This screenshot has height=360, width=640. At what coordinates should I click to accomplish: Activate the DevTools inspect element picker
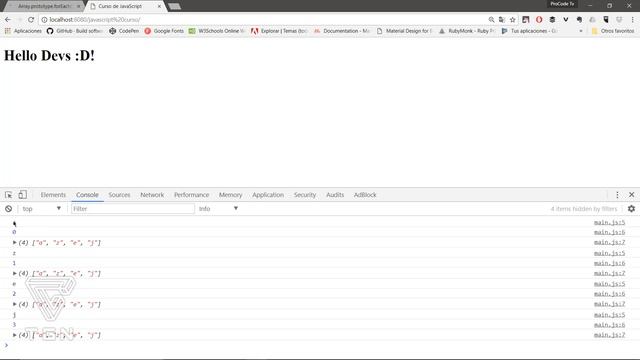point(9,195)
